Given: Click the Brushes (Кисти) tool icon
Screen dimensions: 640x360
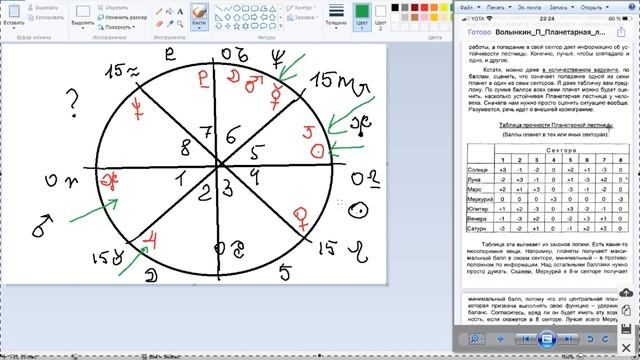Looking at the screenshot, I should pyautogui.click(x=199, y=12).
